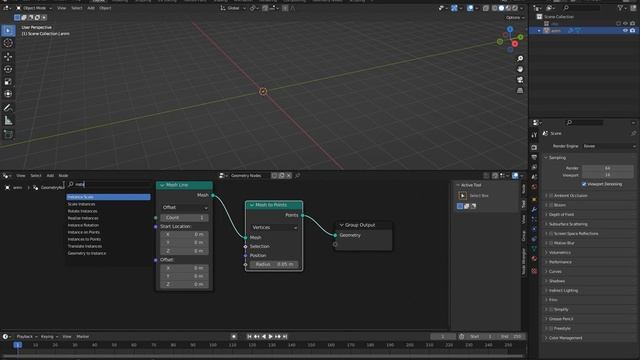
Task: Open the Modifier wrench properties tab
Action: (534, 209)
